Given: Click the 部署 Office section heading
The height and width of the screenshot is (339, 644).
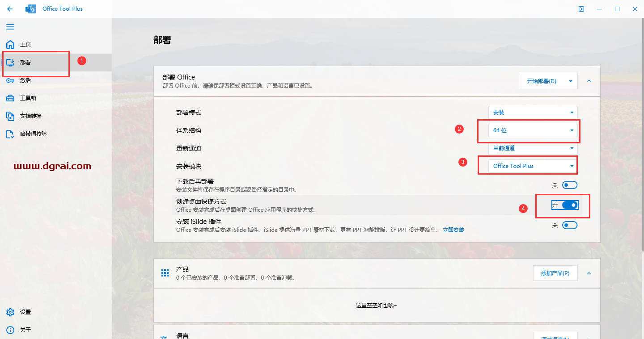Looking at the screenshot, I should click(x=179, y=77).
